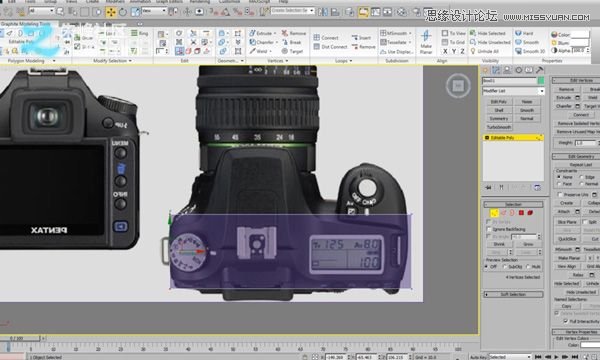The height and width of the screenshot is (360, 600).
Task: Click the Symmetry modifier button
Action: point(499,118)
